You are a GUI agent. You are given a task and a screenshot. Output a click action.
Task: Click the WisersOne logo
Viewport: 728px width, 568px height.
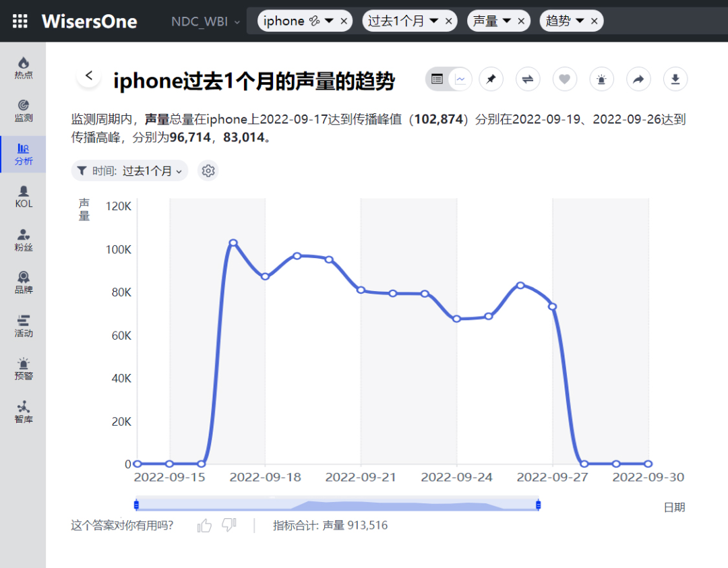pyautogui.click(x=90, y=22)
